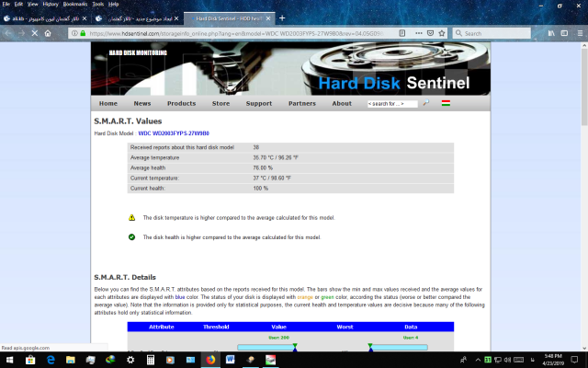Open the About page

[342, 103]
